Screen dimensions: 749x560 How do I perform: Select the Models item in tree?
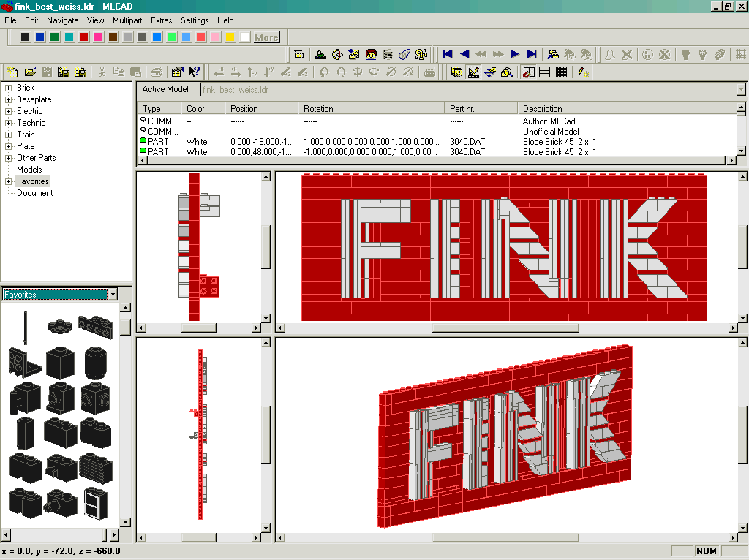[x=29, y=170]
